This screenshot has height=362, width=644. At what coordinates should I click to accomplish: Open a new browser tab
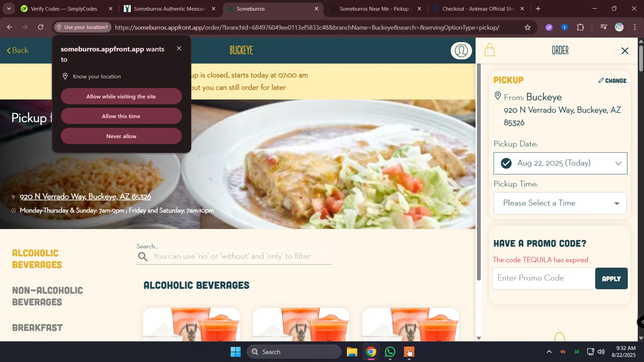click(x=538, y=9)
